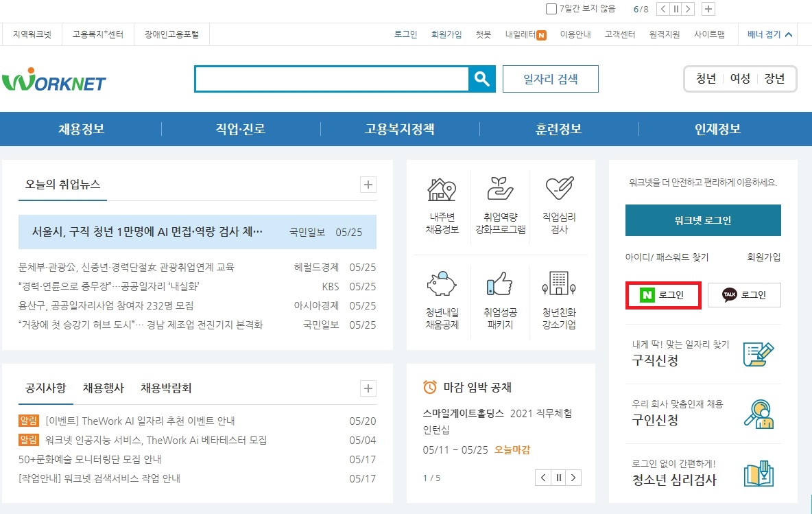Click the alarm clock icon by 마감 임박 공채

430,387
